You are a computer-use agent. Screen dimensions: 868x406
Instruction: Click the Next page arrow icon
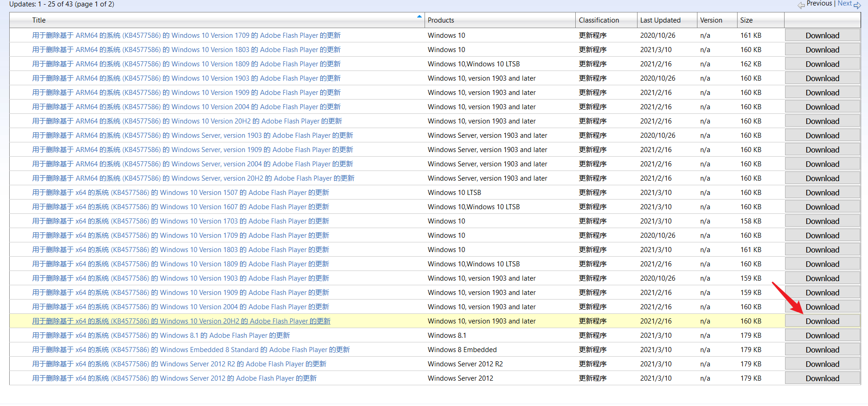(857, 5)
